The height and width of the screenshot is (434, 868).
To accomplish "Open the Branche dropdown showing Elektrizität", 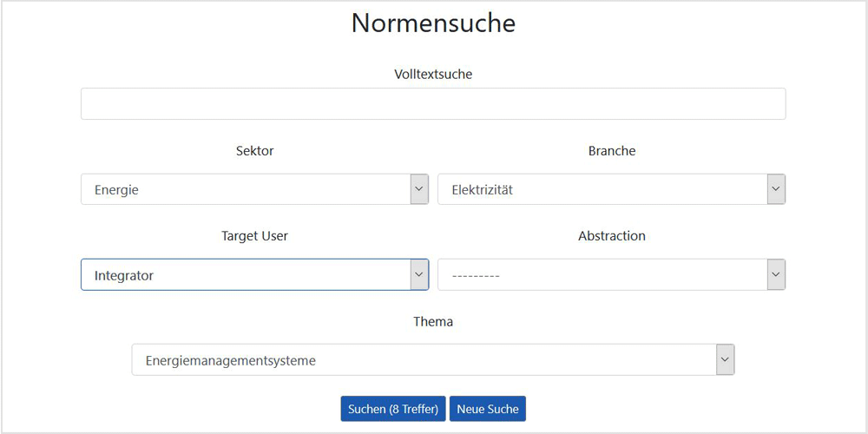I will point(612,189).
